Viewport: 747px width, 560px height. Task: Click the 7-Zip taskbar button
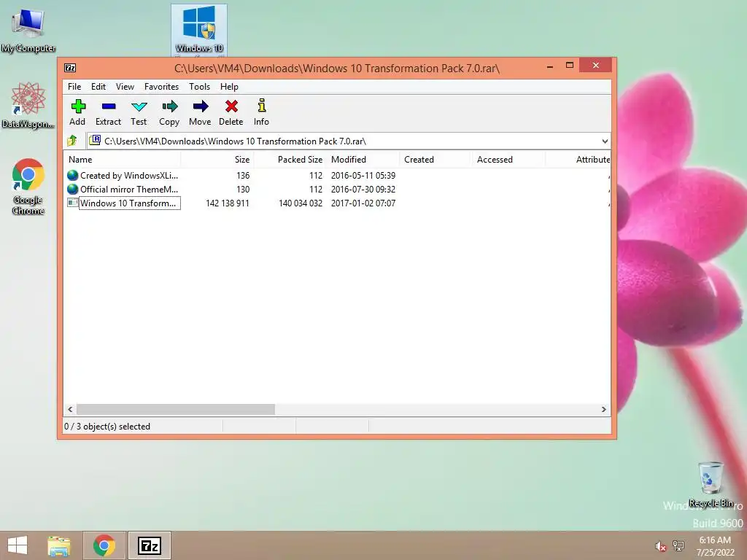(149, 545)
